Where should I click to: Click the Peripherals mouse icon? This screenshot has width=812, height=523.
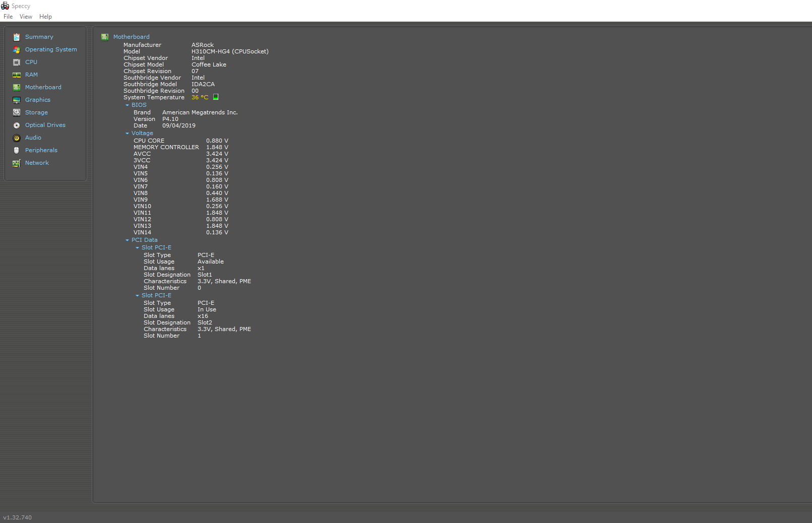(x=17, y=150)
